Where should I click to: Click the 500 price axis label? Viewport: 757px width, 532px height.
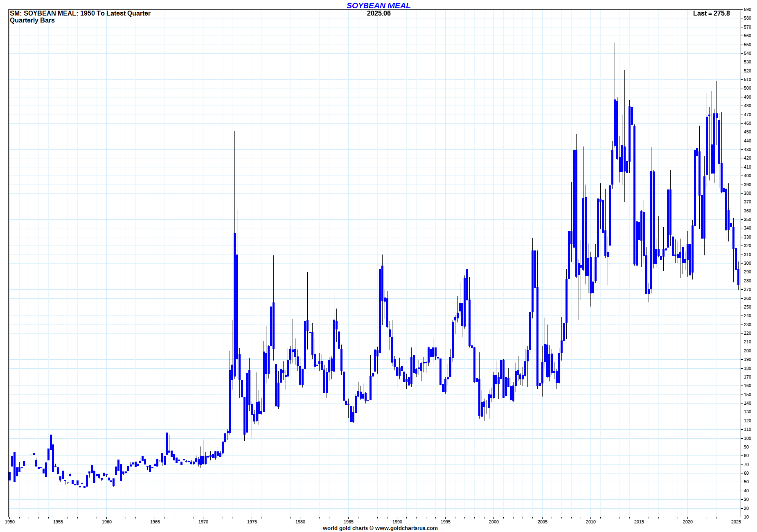pos(748,88)
